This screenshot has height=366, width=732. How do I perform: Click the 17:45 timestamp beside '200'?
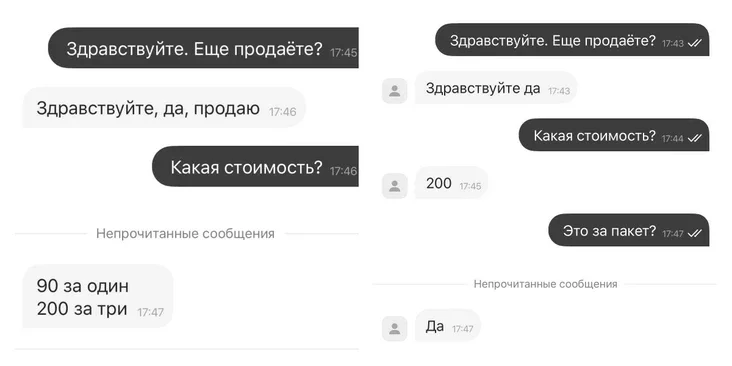point(470,186)
